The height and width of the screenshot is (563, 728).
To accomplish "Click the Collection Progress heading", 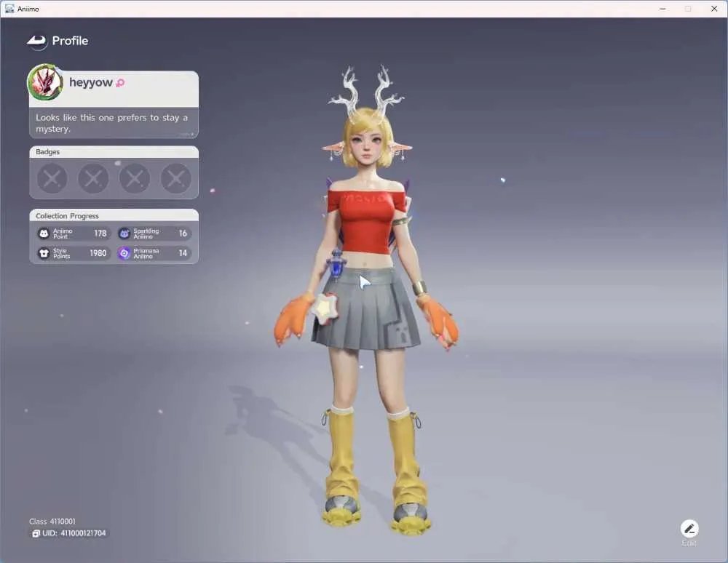I will (x=67, y=216).
